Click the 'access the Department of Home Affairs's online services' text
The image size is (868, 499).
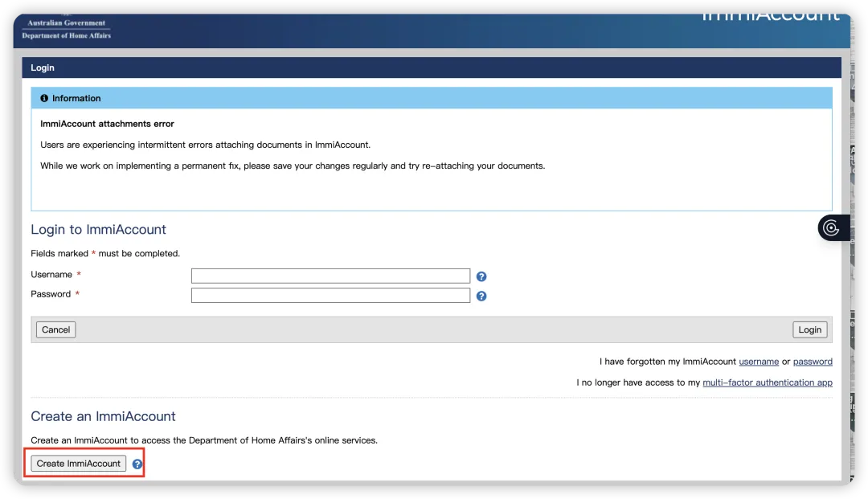coord(260,440)
